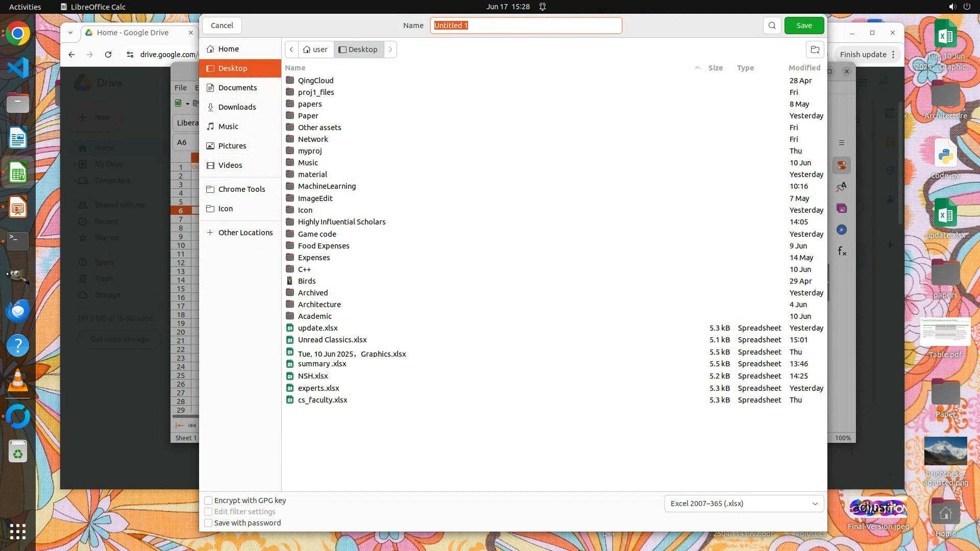Open the Excel 2007-365 file type dropdown
Viewport: 980px width, 551px height.
(744, 504)
